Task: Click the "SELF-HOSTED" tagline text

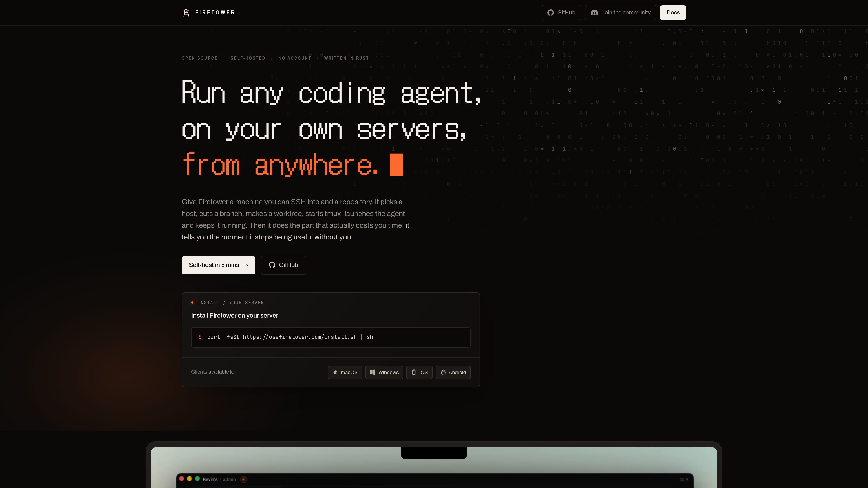Action: (x=248, y=58)
